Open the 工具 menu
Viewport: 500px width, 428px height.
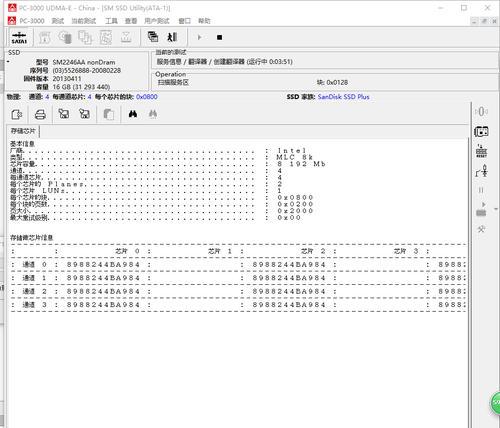(x=111, y=21)
